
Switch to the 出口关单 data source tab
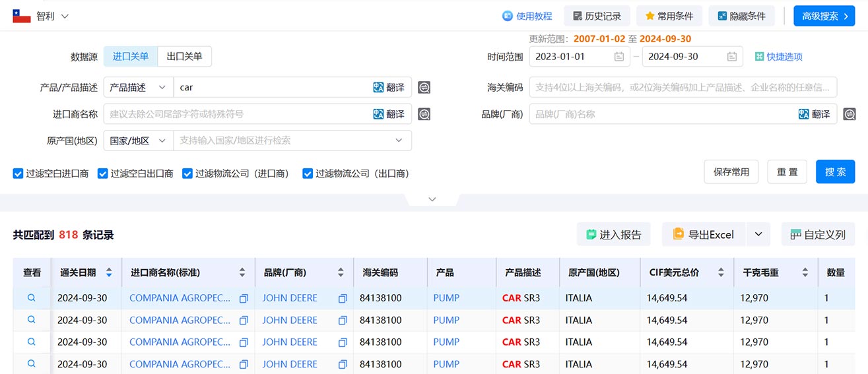pos(185,57)
